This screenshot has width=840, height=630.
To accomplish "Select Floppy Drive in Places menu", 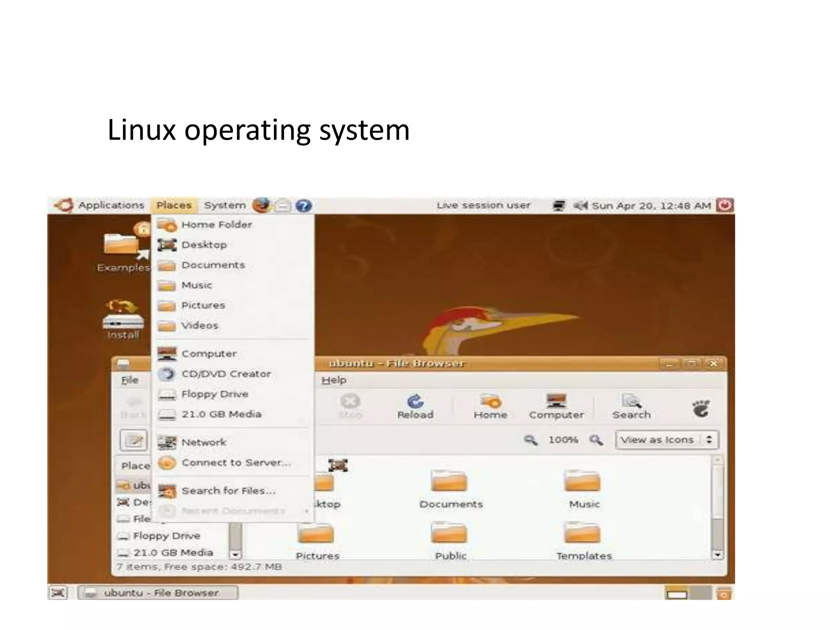I will [x=233, y=394].
